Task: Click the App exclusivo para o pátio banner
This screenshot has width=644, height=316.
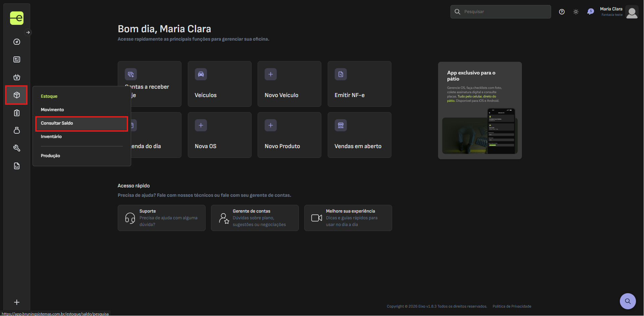Action: [x=480, y=110]
